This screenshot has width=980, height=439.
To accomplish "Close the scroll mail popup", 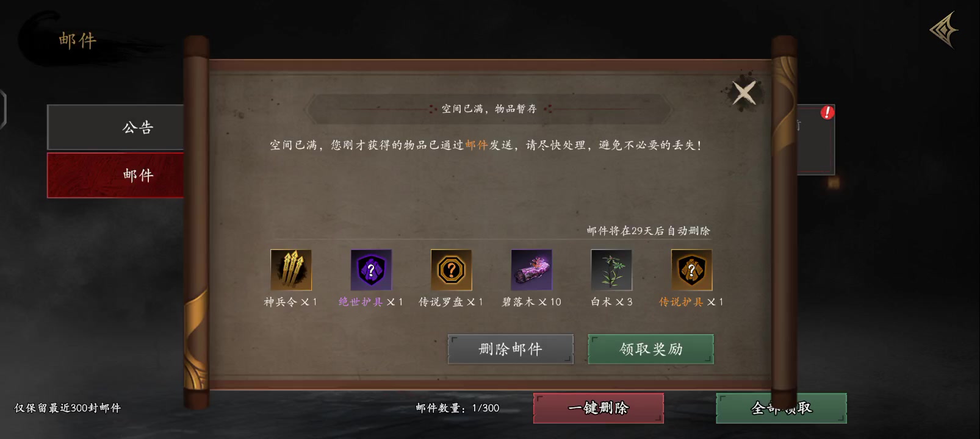I will (x=744, y=93).
